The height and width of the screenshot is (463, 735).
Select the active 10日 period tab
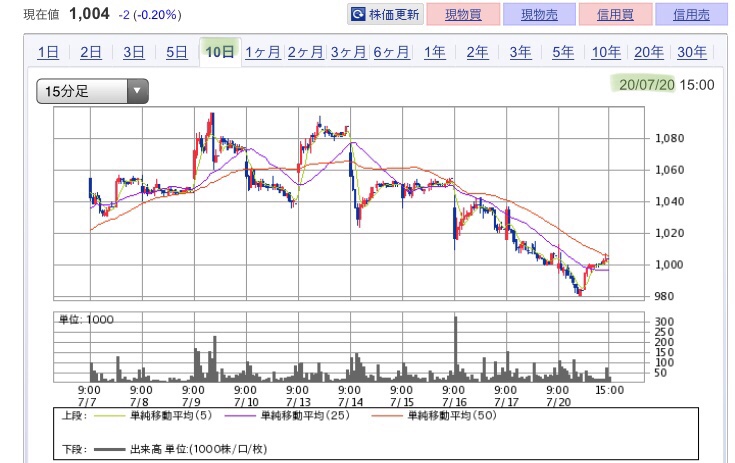tap(220, 51)
